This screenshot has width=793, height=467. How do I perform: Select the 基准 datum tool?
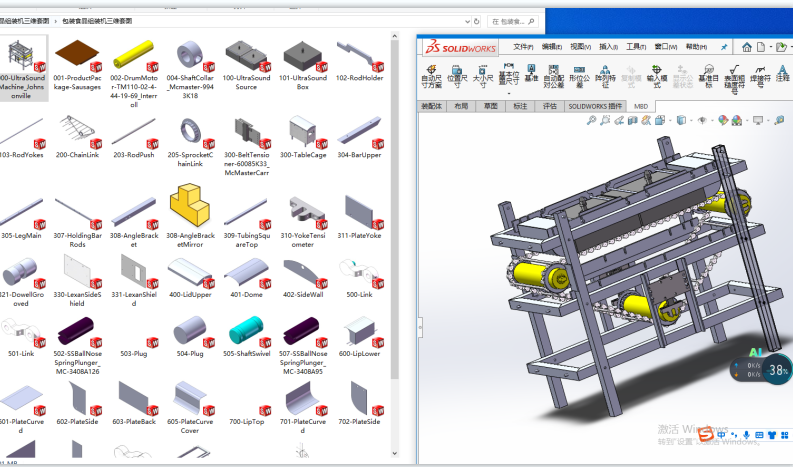[x=531, y=73]
